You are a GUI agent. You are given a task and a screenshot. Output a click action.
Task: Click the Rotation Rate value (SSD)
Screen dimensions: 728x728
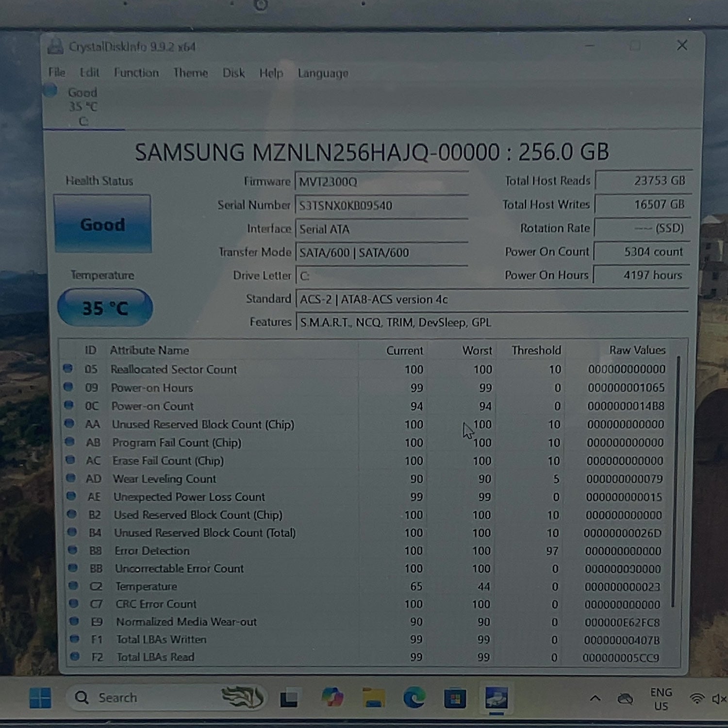(642, 228)
